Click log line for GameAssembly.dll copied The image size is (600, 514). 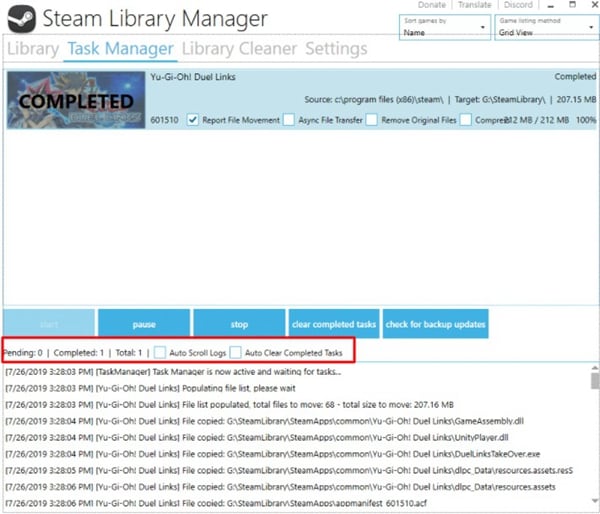pyautogui.click(x=264, y=421)
